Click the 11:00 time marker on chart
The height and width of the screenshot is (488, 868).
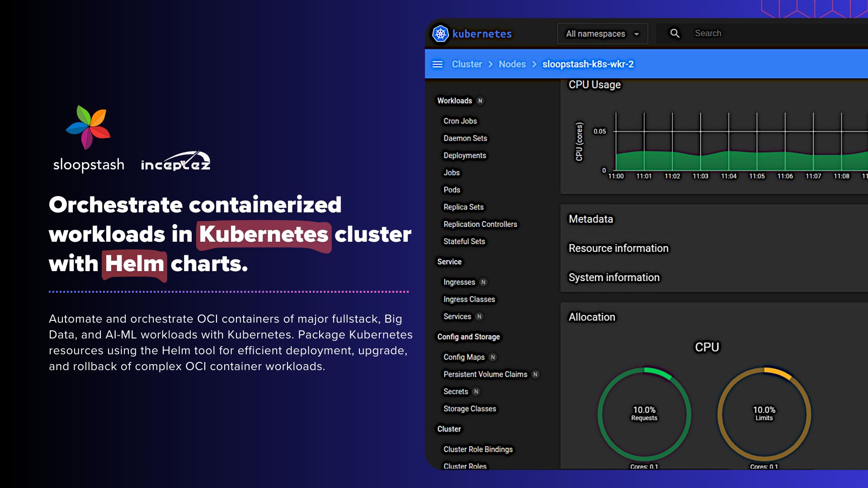[616, 176]
